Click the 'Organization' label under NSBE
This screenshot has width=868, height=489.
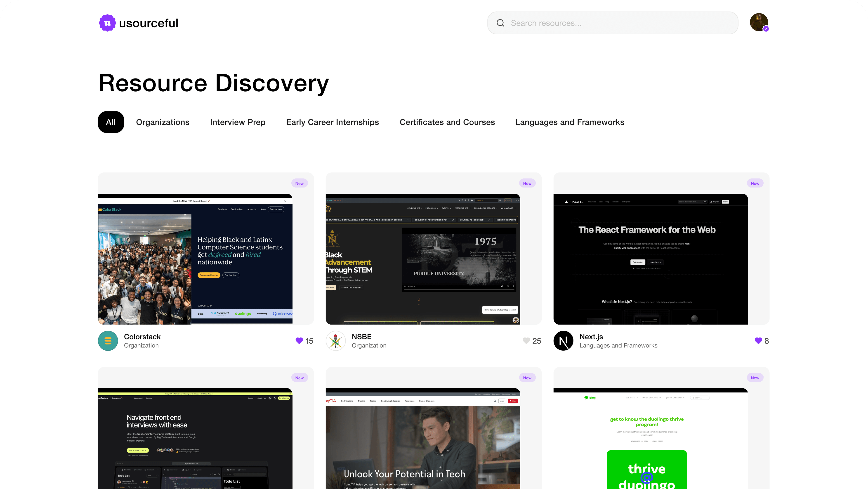pos(369,345)
